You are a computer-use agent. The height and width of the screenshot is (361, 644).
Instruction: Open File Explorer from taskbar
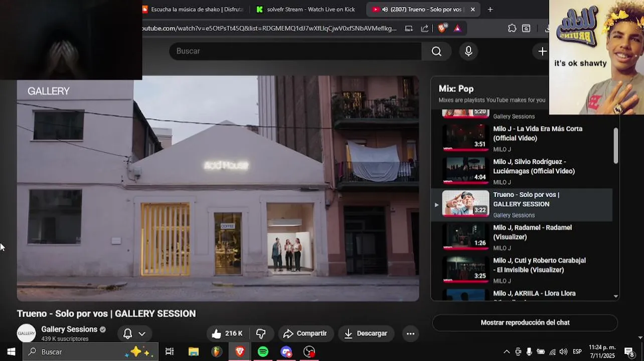(193, 351)
